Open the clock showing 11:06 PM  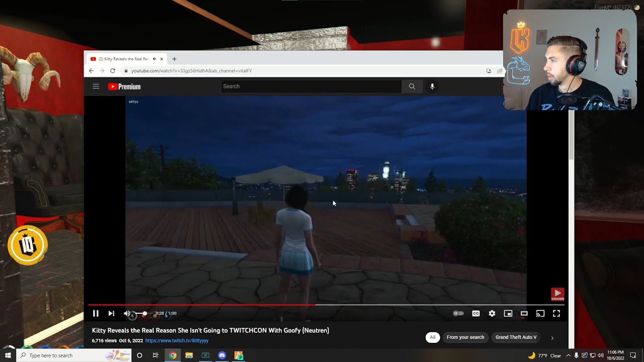point(615,355)
